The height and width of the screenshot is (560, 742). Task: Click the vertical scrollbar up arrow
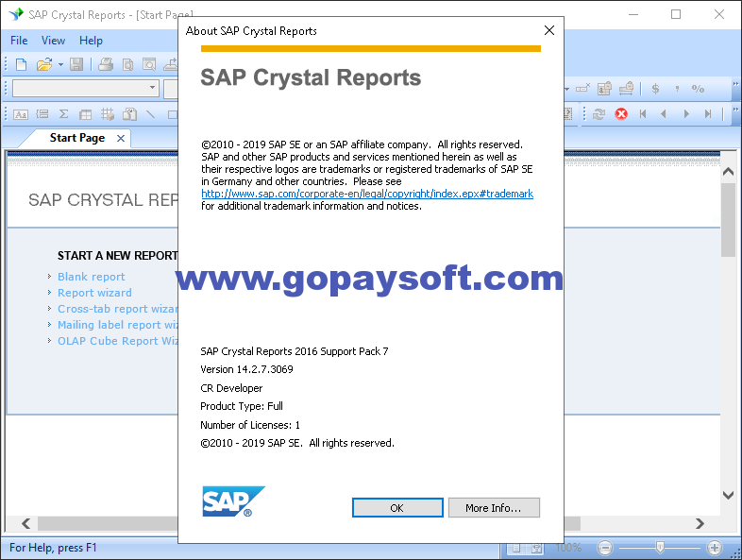pos(728,171)
